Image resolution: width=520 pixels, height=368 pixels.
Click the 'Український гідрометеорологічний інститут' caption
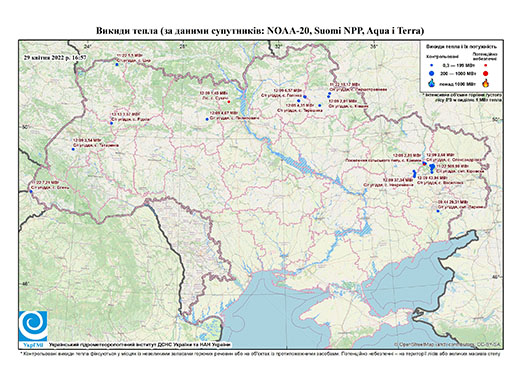(140, 345)
